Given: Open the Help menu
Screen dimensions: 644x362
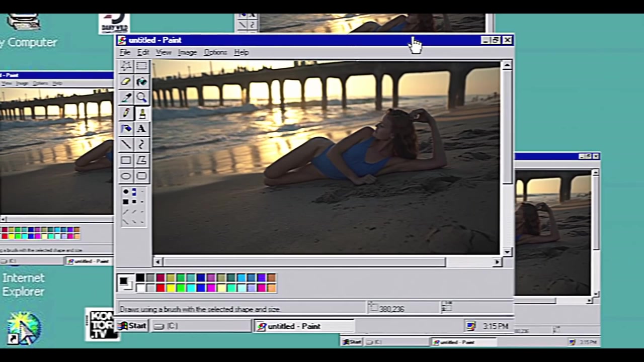Looking at the screenshot, I should pyautogui.click(x=242, y=52).
